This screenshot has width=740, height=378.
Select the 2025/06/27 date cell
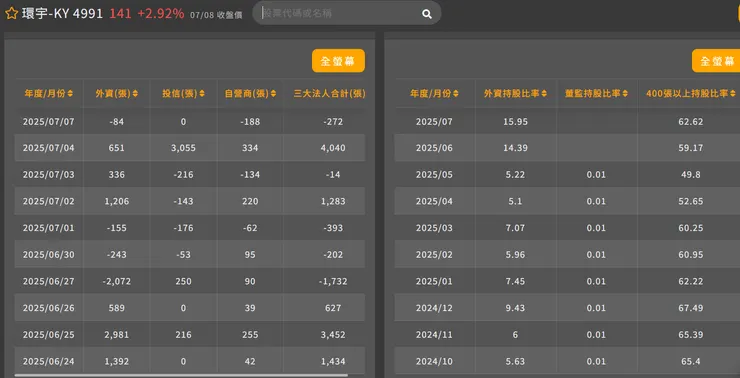click(x=49, y=281)
